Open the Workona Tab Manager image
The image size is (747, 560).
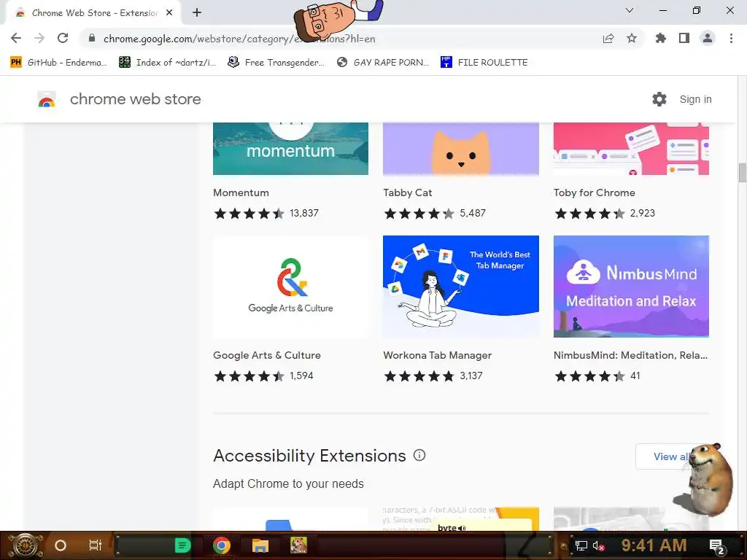[x=461, y=286]
